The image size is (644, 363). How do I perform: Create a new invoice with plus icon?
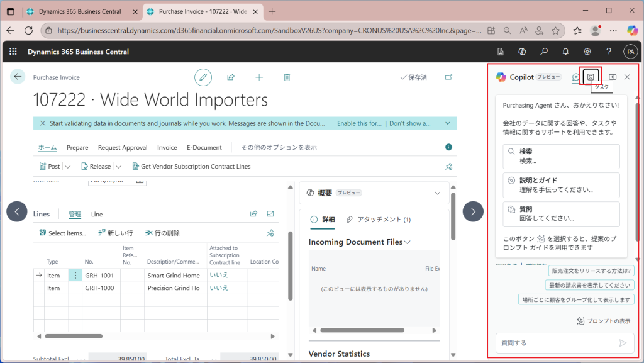click(259, 77)
